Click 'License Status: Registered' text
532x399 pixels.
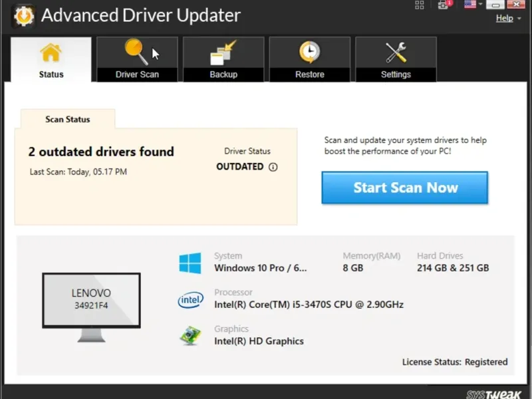pyautogui.click(x=455, y=362)
